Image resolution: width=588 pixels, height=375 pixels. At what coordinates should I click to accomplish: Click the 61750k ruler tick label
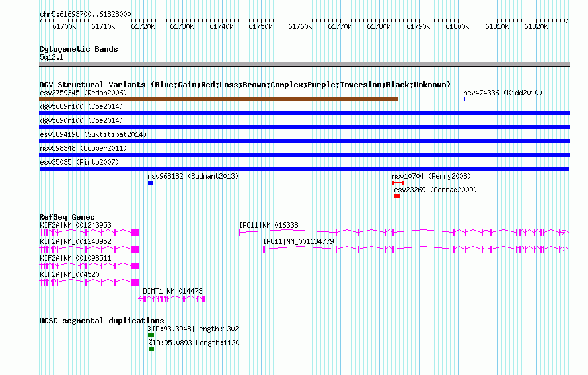click(x=260, y=27)
